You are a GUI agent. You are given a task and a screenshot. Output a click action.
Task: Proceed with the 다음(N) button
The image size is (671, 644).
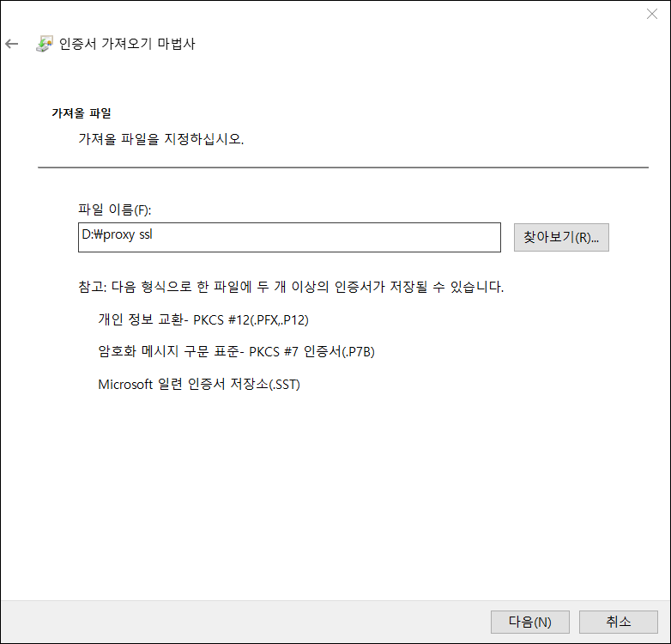[x=529, y=622]
